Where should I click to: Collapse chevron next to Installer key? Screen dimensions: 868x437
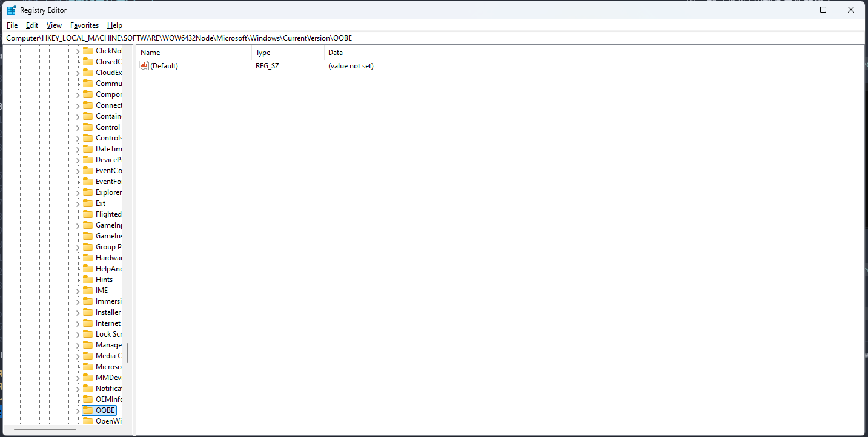tap(76, 312)
